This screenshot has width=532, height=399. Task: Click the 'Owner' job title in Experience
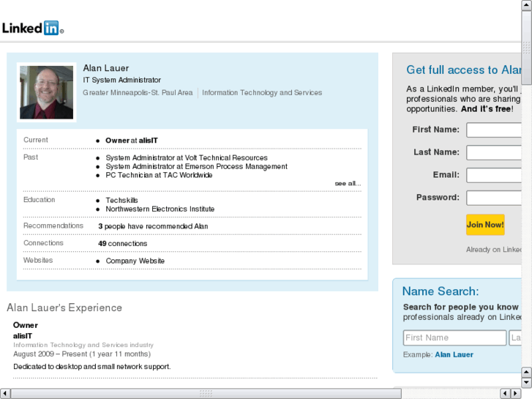26,325
